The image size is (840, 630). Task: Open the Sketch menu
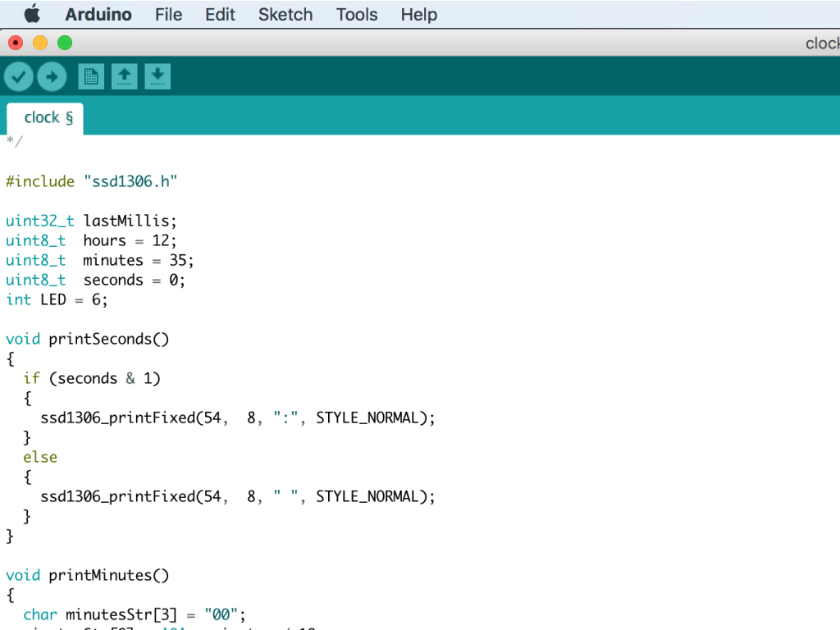(x=285, y=15)
